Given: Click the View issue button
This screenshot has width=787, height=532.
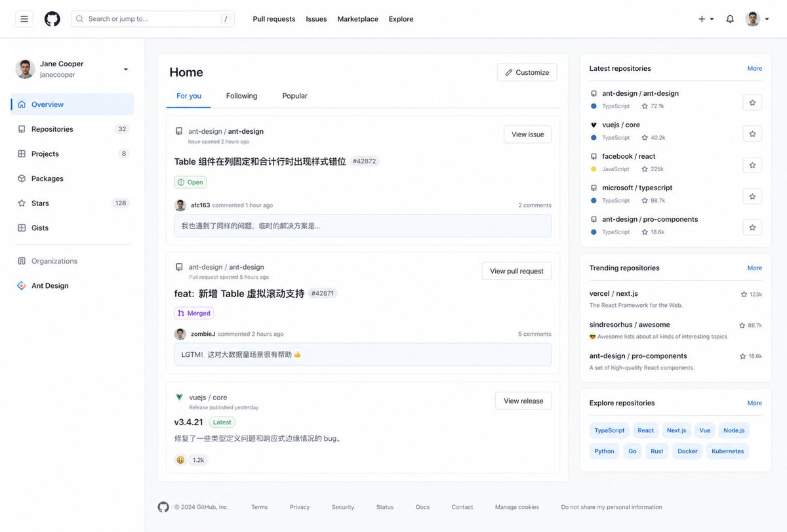Looking at the screenshot, I should coord(528,134).
